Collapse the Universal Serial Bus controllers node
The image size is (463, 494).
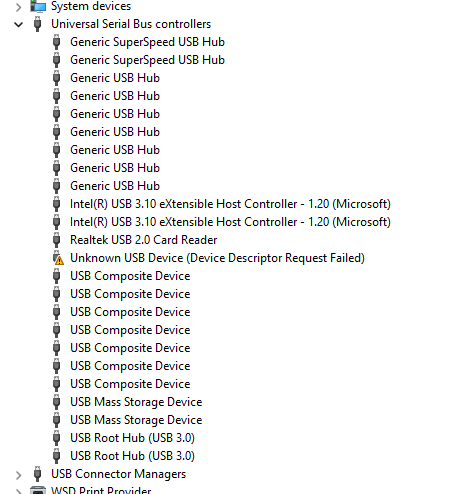[19, 24]
